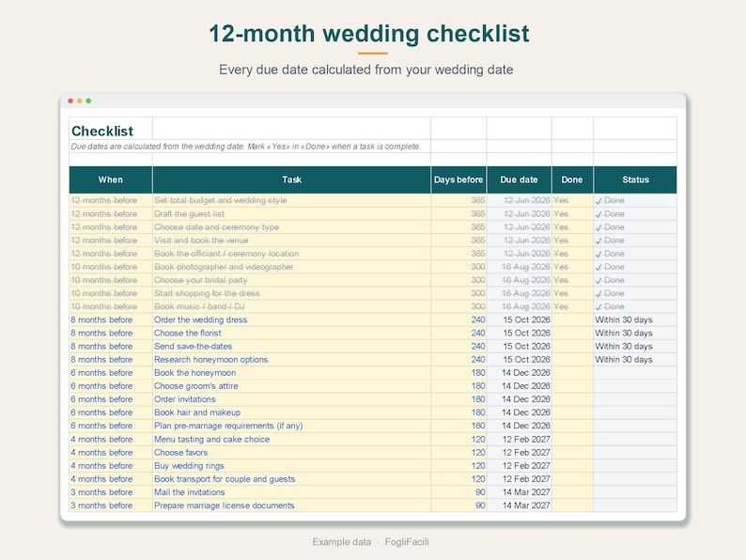
Task: Click the green maximize window dot
Action: click(x=88, y=101)
